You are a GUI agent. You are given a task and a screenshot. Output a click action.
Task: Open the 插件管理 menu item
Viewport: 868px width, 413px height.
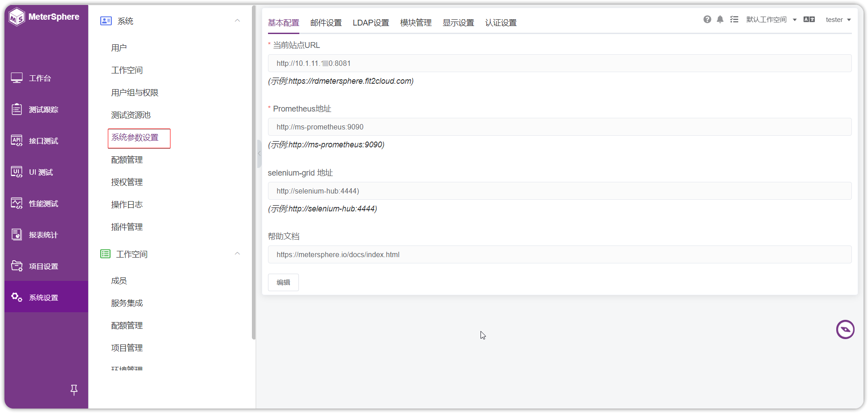(x=127, y=227)
